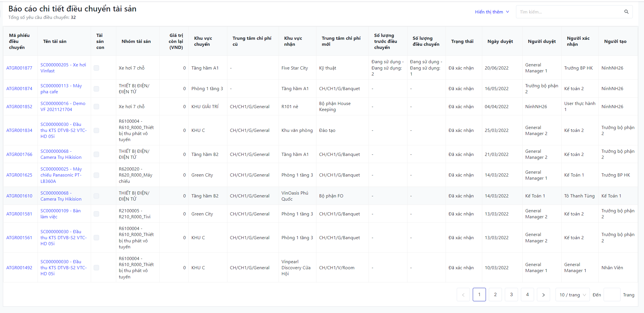Toggle child asset checkbox for ATGR001852
Image resolution: width=644 pixels, height=313 pixels.
click(96, 106)
